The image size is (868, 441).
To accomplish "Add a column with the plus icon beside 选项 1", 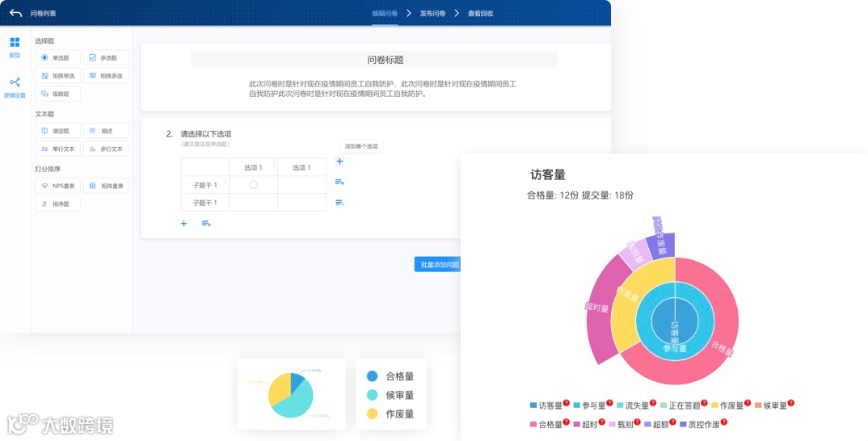I will [x=340, y=162].
